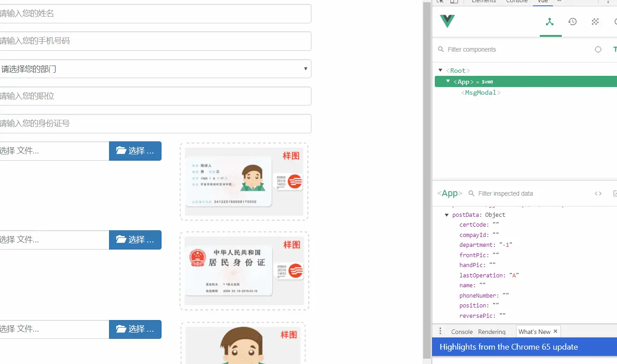Open the devtools drawer three-dot menu
Viewport: 617px width, 364px height.
coord(440,331)
